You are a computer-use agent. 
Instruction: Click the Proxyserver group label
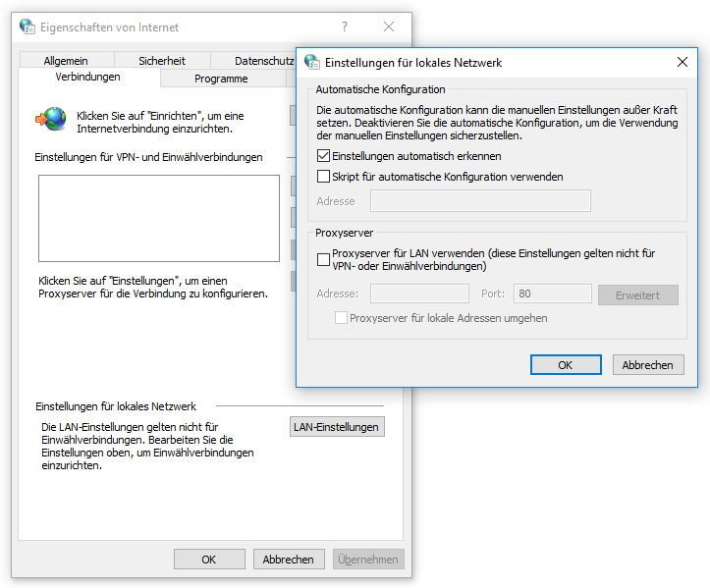(344, 233)
